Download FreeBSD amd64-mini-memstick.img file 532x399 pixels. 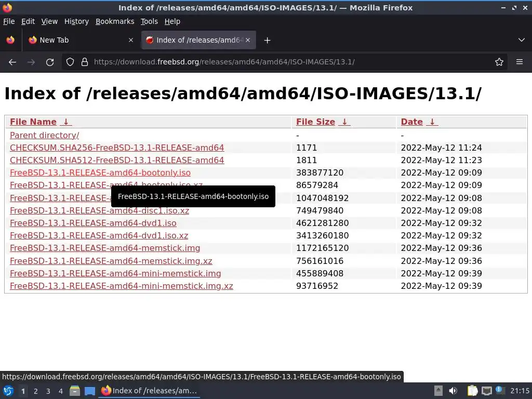click(115, 273)
